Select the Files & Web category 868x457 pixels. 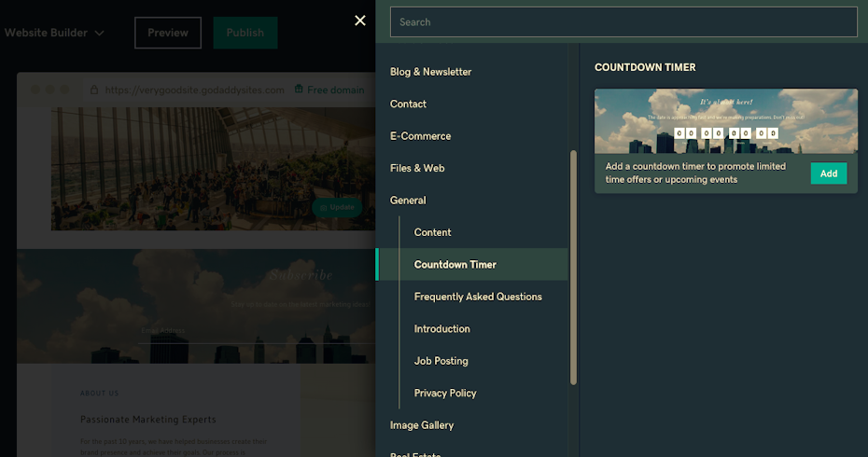coord(417,169)
